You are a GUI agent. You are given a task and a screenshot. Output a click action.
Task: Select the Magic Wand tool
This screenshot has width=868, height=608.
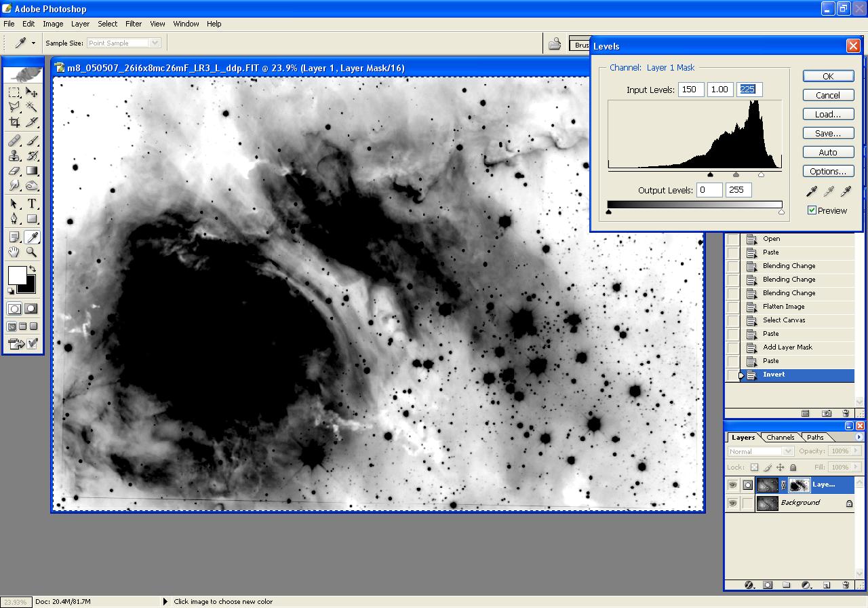click(x=31, y=107)
